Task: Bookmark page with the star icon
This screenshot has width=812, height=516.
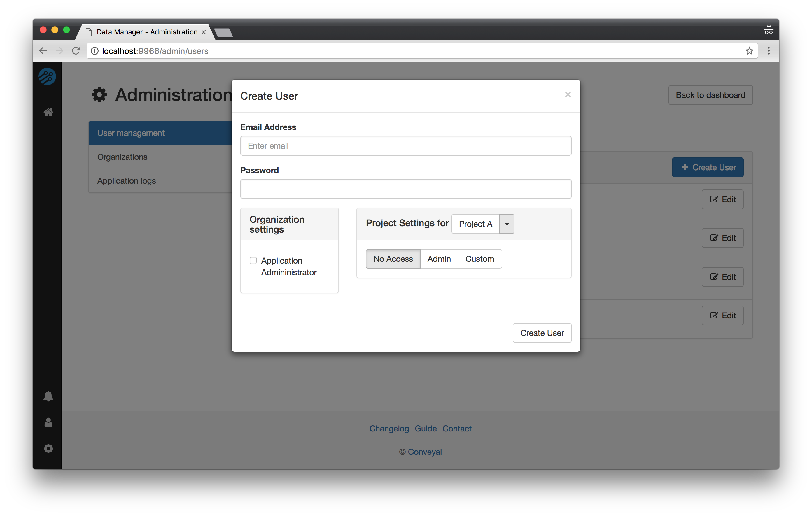Action: [749, 51]
